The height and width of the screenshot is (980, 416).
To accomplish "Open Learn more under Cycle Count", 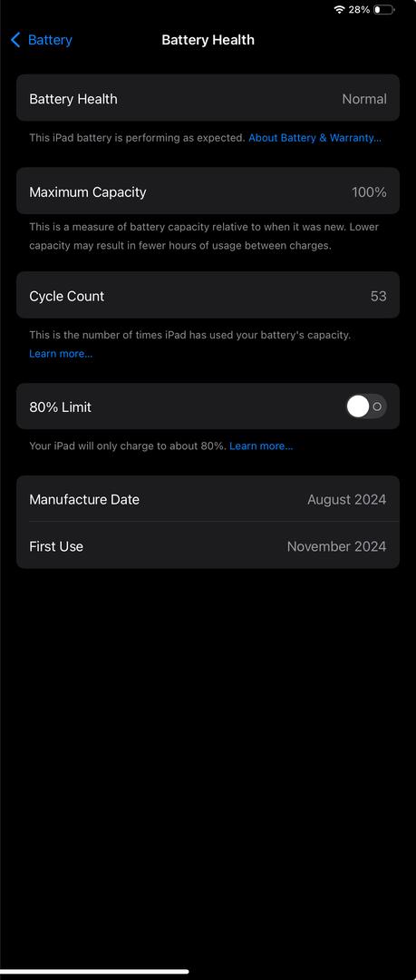I will point(61,354).
